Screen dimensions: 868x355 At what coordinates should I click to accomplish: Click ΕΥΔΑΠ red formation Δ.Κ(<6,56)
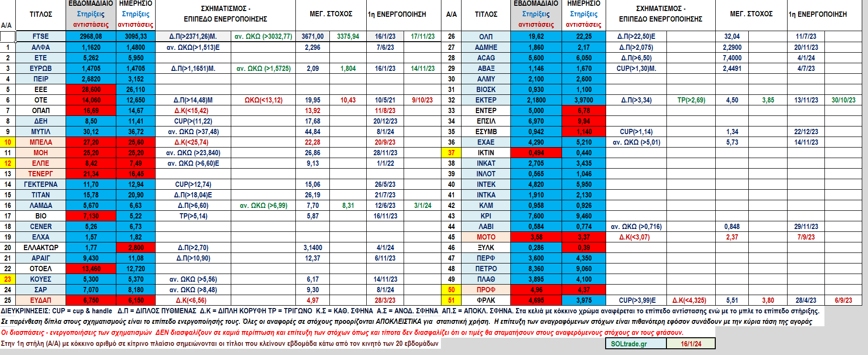pos(193,300)
